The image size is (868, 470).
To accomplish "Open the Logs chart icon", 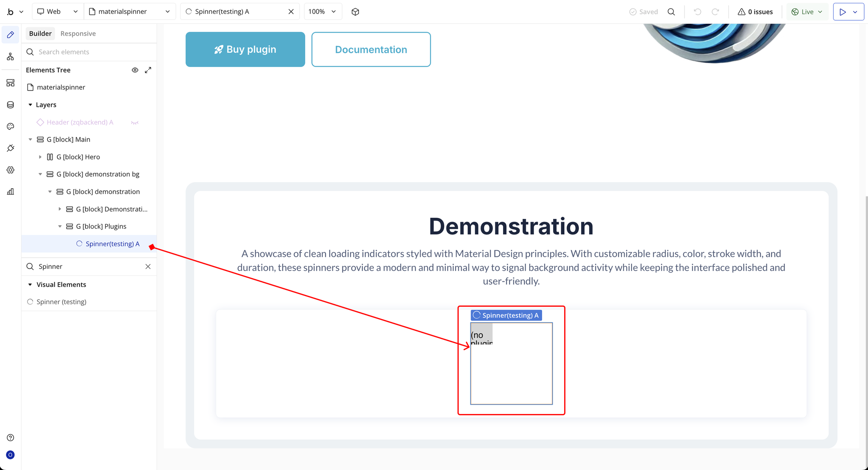I will point(10,192).
